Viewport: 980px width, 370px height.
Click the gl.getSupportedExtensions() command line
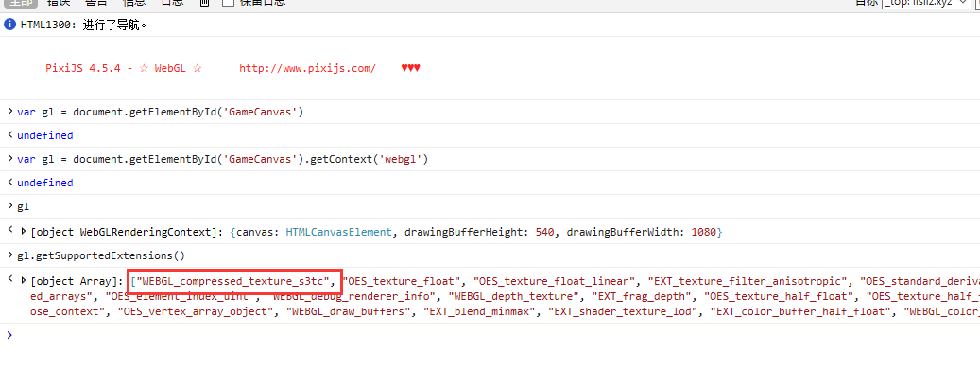pos(101,255)
